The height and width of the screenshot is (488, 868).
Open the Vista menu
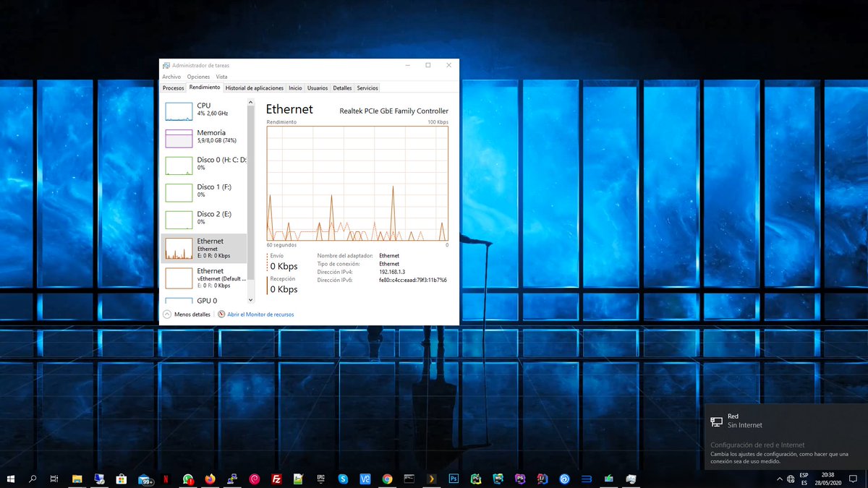[x=221, y=77]
